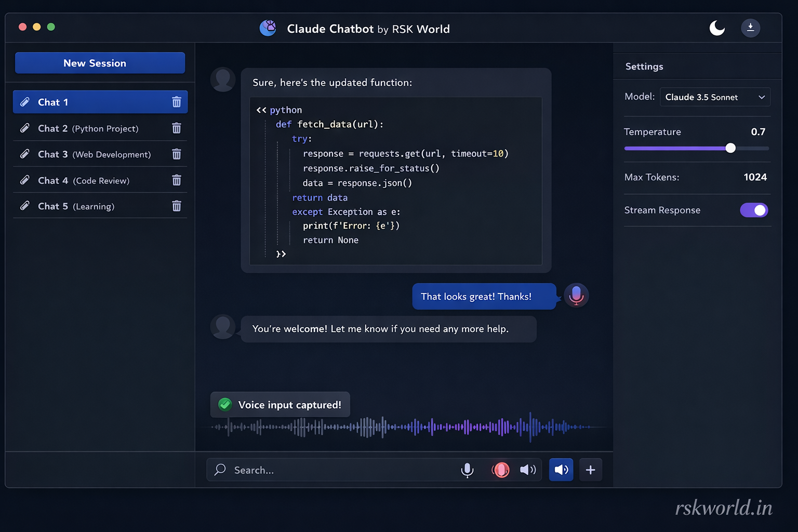Open Chat 5 (Learning) session
Image resolution: width=798 pixels, height=532 pixels.
tap(100, 206)
